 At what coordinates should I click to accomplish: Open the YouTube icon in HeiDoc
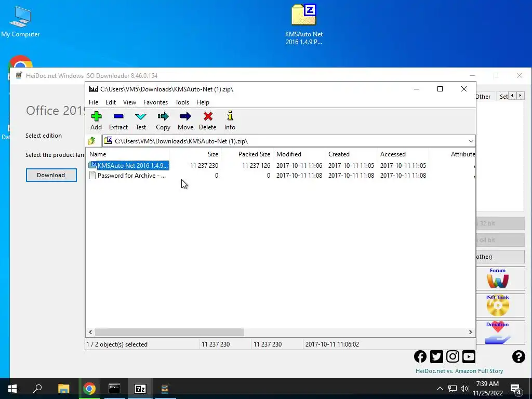469,356
